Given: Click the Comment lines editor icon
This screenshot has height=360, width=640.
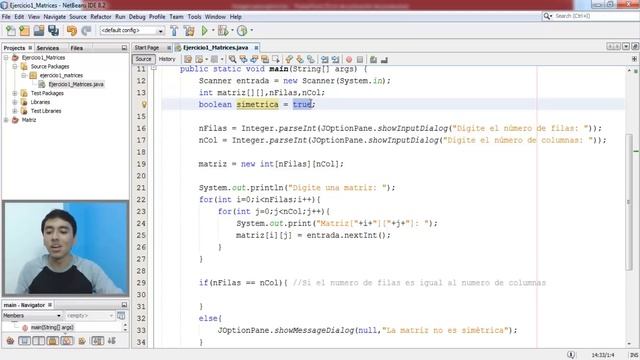Looking at the screenshot, I should click(372, 60).
